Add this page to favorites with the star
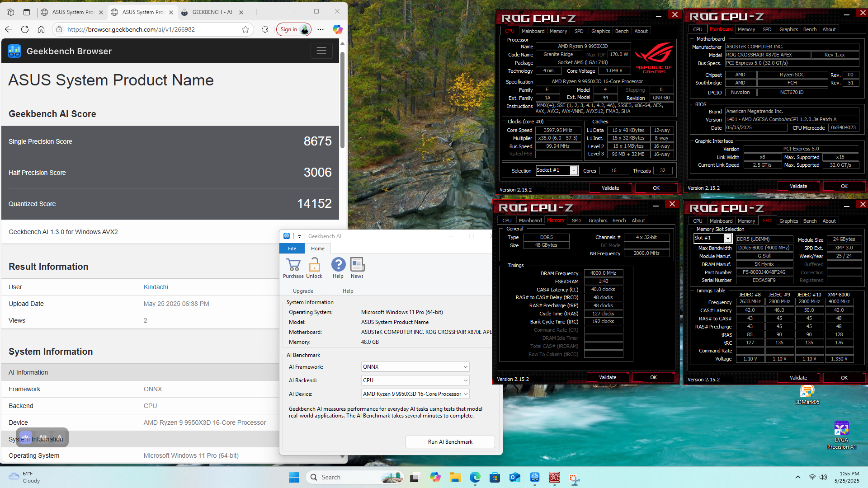This screenshot has height=488, width=868. pos(245,29)
